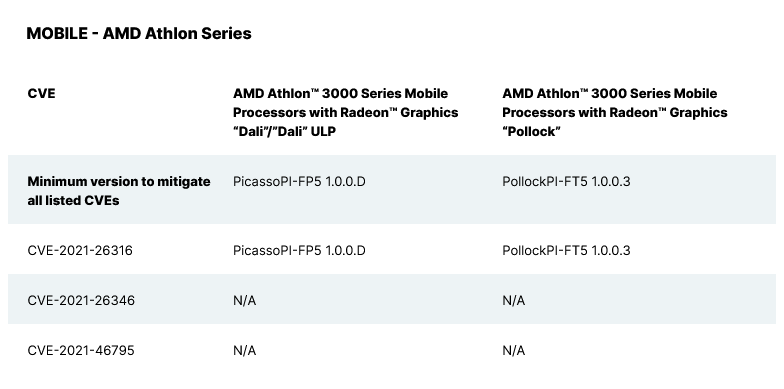The height and width of the screenshot is (389, 784).
Task: Select the CVE-2021-26316 row label
Action: (x=80, y=250)
